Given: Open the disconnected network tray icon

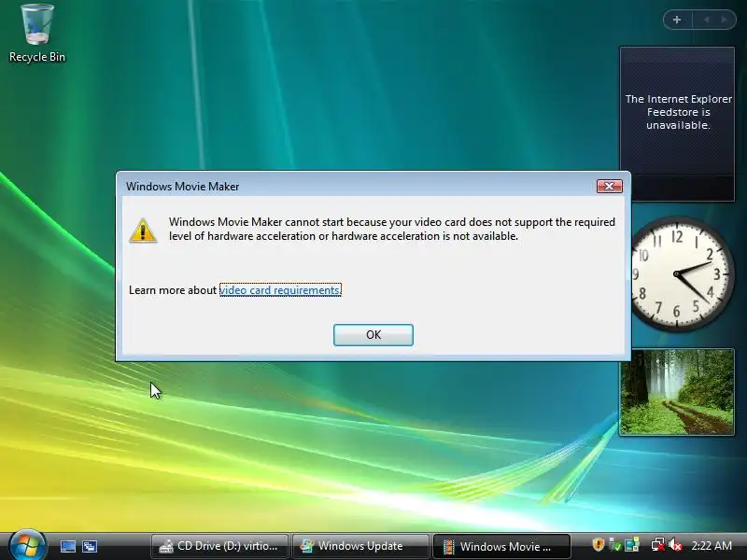Looking at the screenshot, I should (658, 545).
